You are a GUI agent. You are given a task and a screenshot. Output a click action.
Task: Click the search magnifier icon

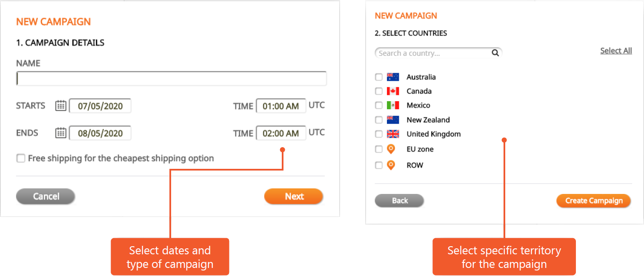[495, 53]
